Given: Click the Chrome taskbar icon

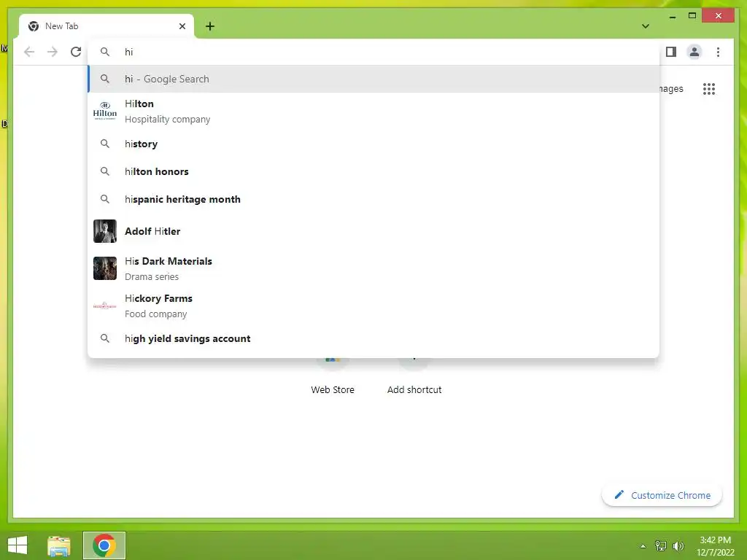Looking at the screenshot, I should point(104,545).
